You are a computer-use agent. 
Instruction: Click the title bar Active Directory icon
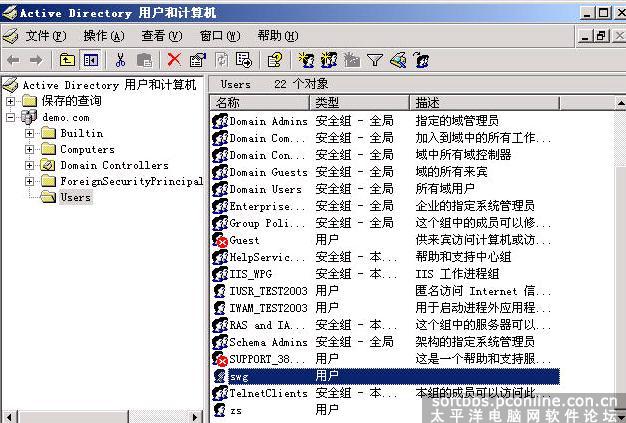pyautogui.click(x=10, y=13)
